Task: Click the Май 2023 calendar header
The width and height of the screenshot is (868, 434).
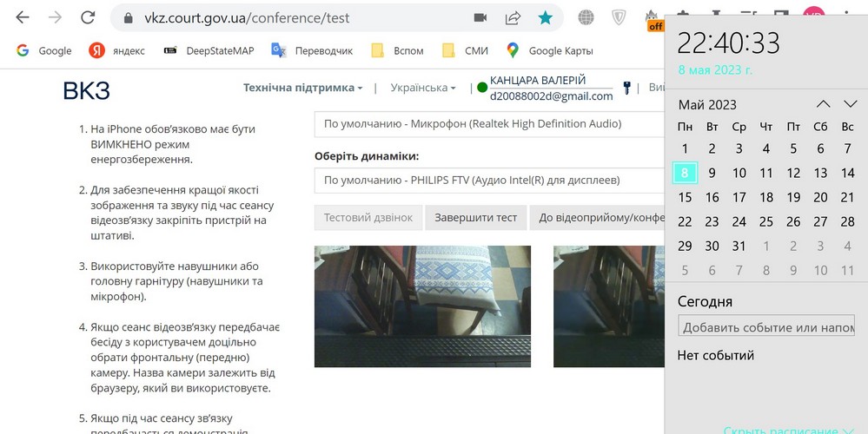Action: pos(707,104)
